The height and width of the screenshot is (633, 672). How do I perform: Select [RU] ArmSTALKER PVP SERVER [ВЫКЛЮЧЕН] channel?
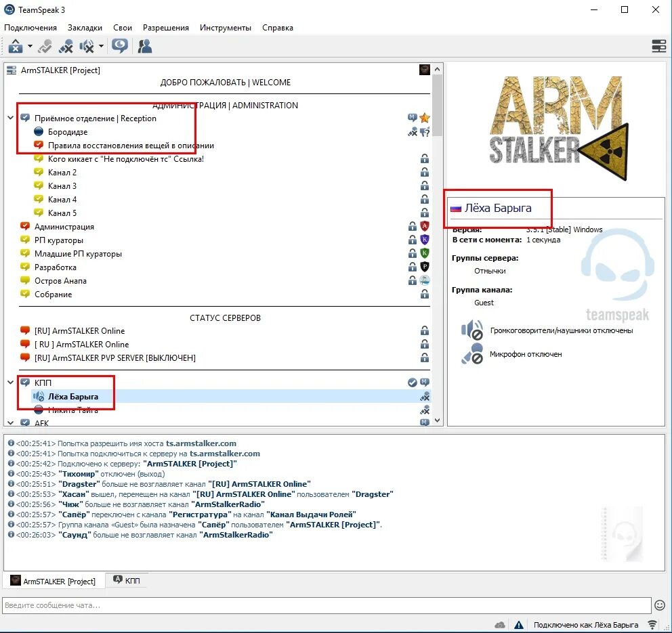pos(115,358)
